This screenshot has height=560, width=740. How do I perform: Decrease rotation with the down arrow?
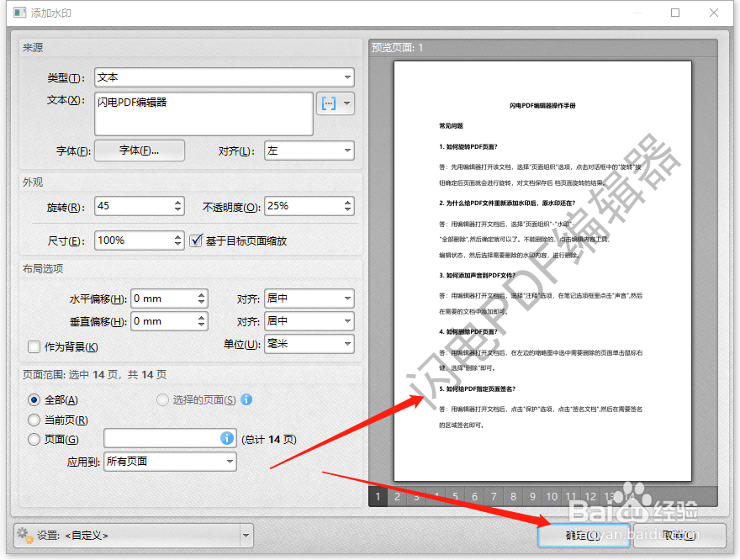click(177, 210)
